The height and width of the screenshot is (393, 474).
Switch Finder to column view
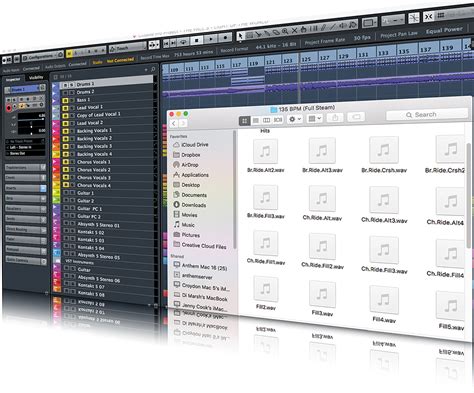pos(266,120)
